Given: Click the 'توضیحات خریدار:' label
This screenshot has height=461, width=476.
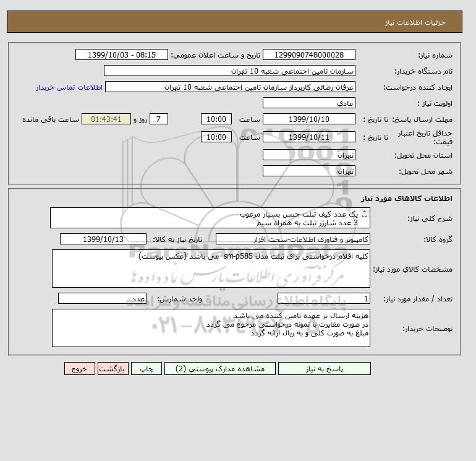Looking at the screenshot, I should coord(427,329).
